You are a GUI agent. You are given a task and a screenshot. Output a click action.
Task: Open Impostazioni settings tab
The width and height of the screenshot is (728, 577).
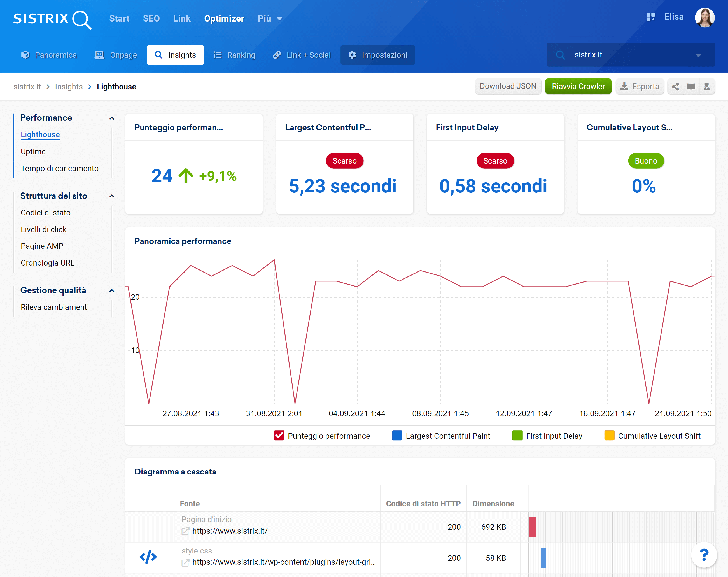click(378, 55)
